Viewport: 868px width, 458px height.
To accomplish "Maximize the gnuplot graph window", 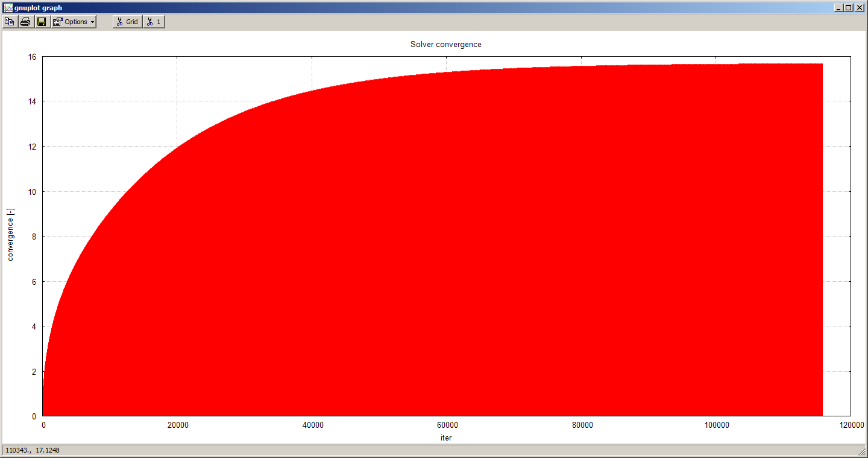I will pos(849,8).
